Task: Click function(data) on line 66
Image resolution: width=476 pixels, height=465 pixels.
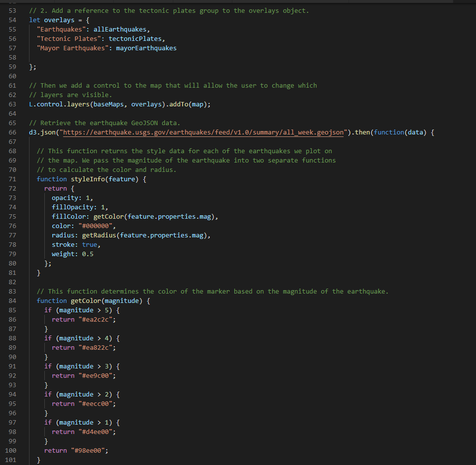Action: click(x=400, y=133)
